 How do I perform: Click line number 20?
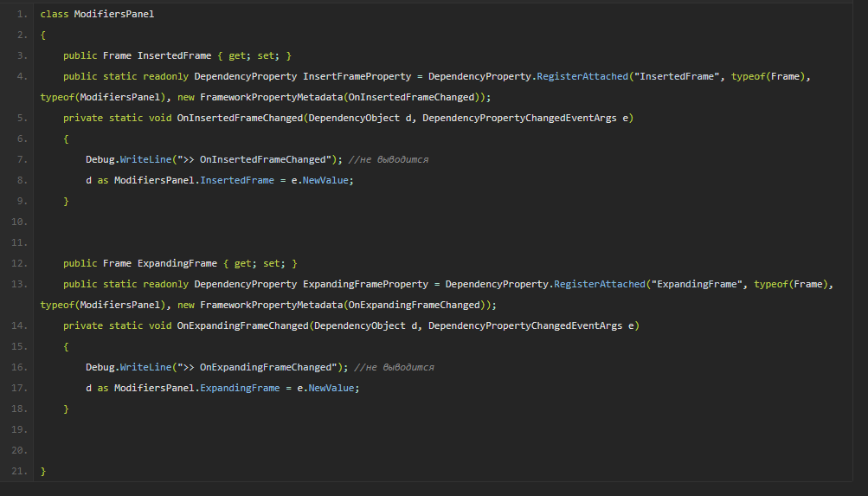coord(19,450)
